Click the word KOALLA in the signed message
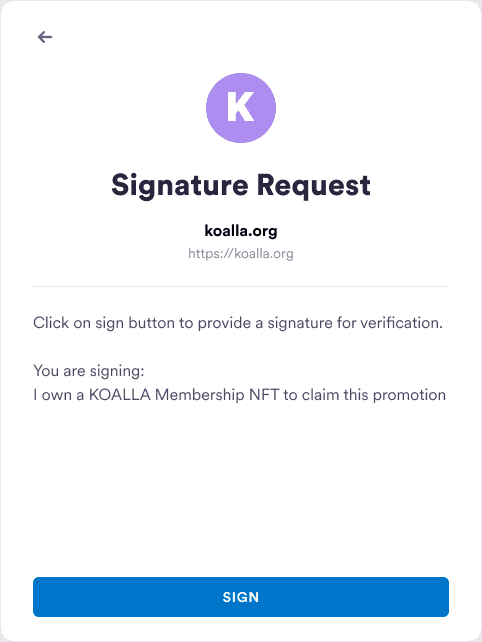Viewport: 482px width, 642px height. tap(120, 395)
